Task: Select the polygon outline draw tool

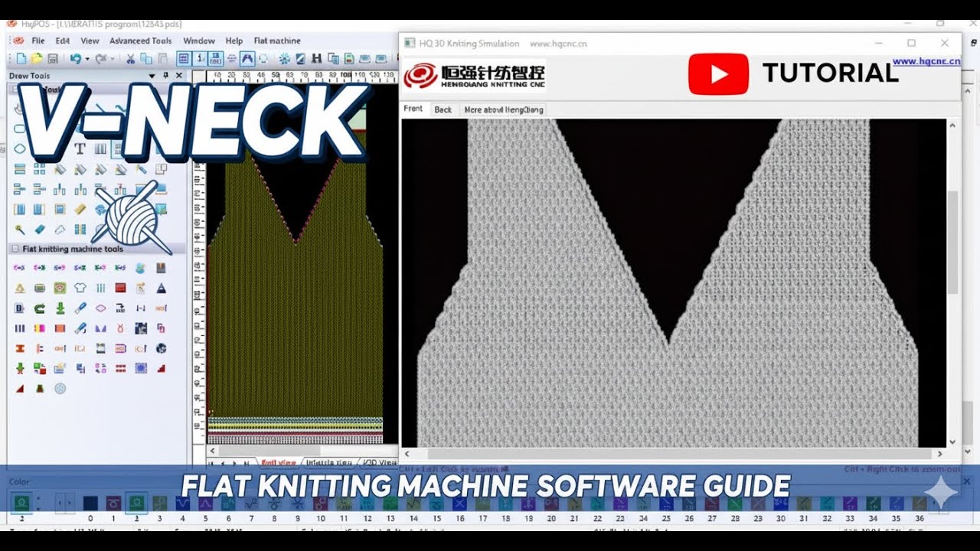Action: pos(20,148)
